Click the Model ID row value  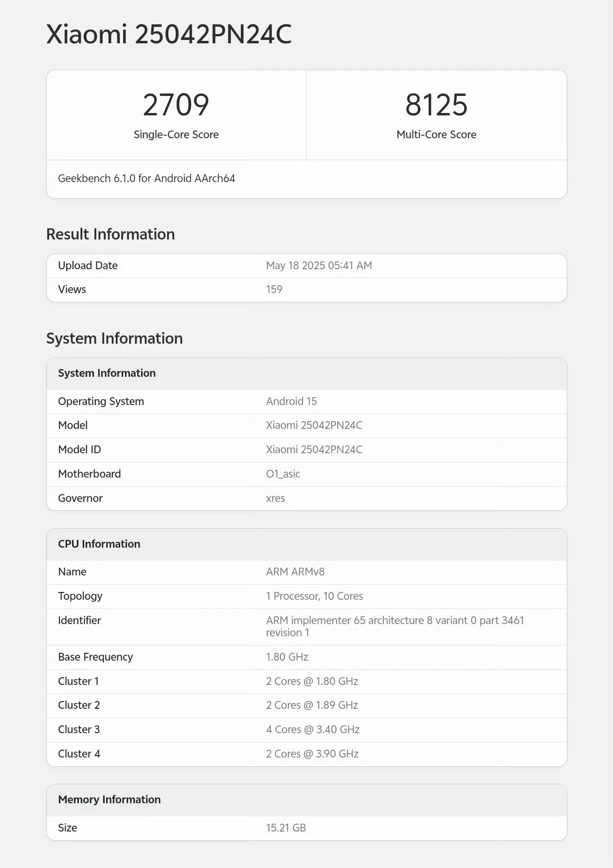click(314, 450)
